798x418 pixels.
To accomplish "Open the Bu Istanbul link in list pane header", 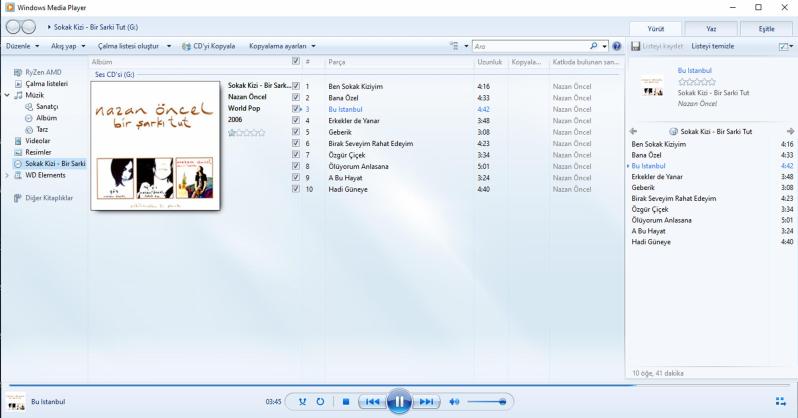I will [695, 70].
